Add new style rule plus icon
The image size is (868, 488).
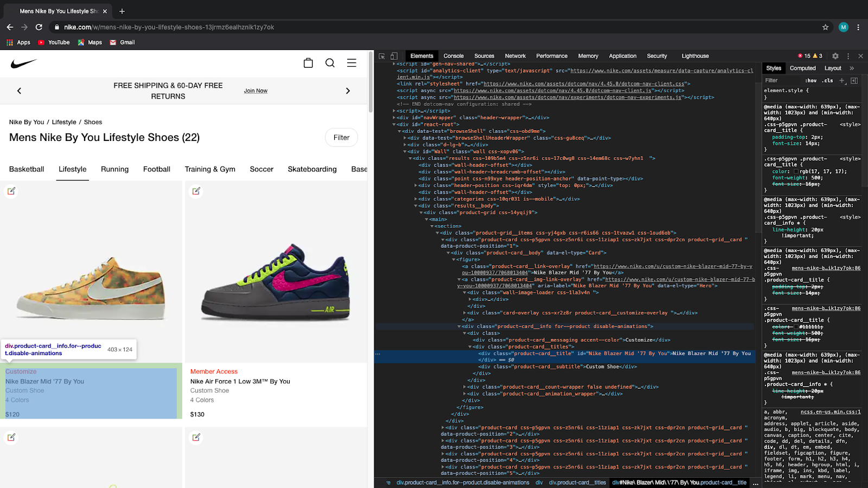coord(842,80)
